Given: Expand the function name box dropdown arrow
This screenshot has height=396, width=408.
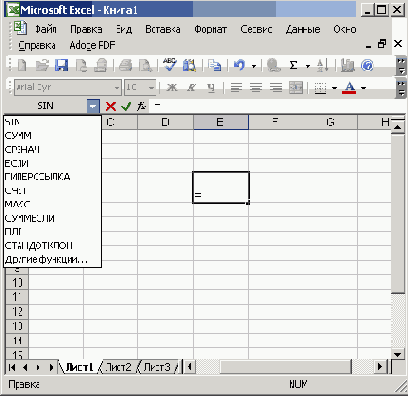Looking at the screenshot, I should pyautogui.click(x=93, y=107).
